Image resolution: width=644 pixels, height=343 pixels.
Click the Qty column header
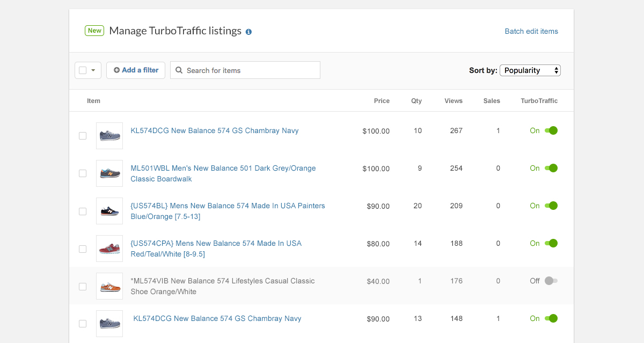416,101
